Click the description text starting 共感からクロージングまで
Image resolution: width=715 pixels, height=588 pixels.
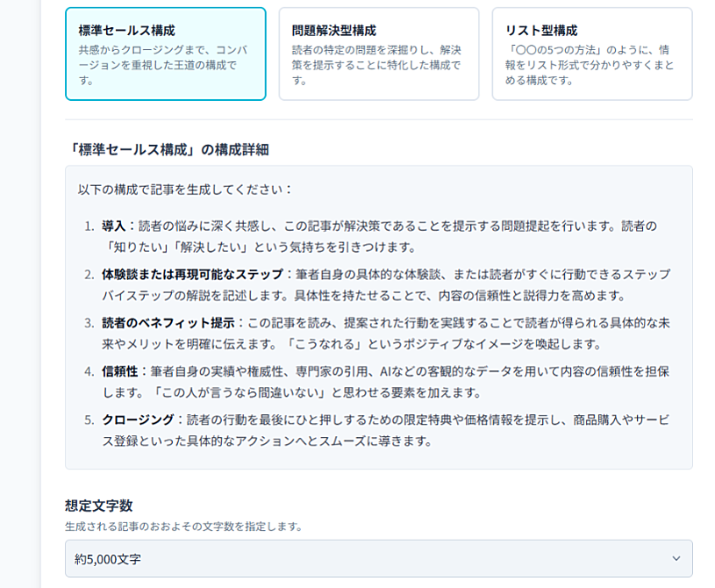[x=163, y=65]
